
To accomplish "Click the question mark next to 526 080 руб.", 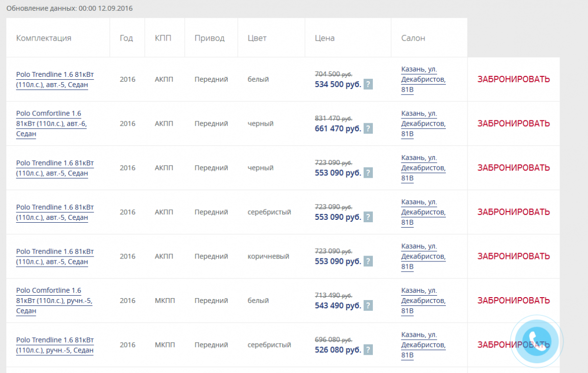I will click(x=368, y=350).
